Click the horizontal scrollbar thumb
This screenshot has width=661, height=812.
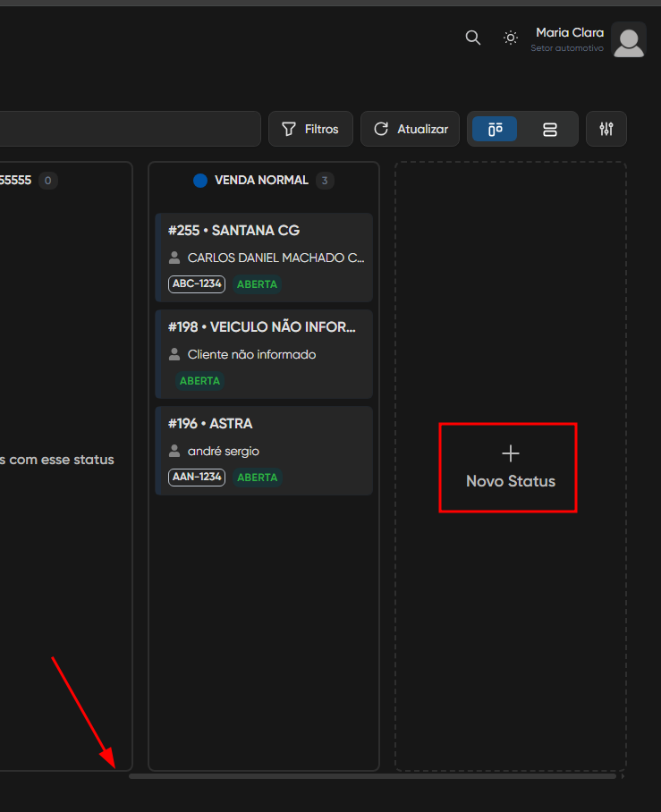click(372, 776)
